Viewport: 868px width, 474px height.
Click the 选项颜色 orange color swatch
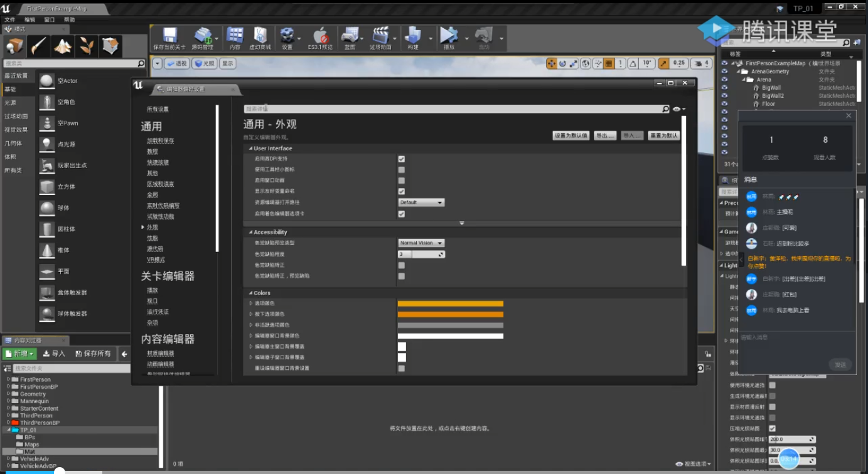pyautogui.click(x=451, y=304)
